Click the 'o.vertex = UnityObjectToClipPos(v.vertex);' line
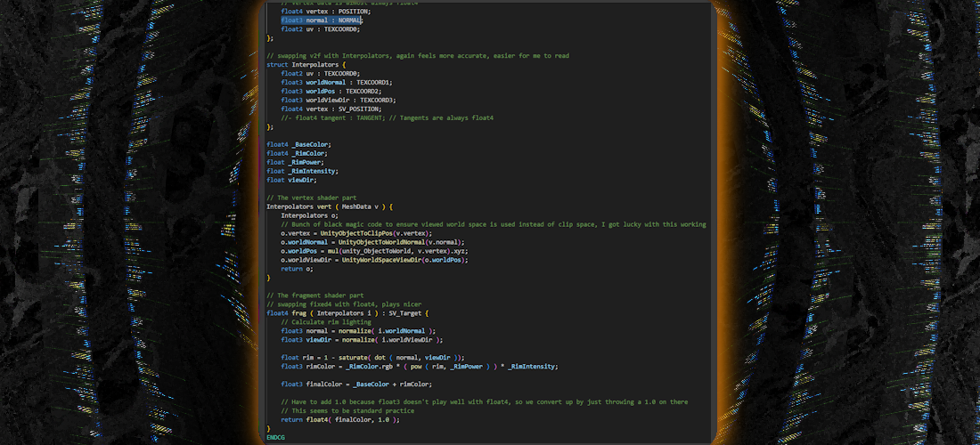 (356, 233)
